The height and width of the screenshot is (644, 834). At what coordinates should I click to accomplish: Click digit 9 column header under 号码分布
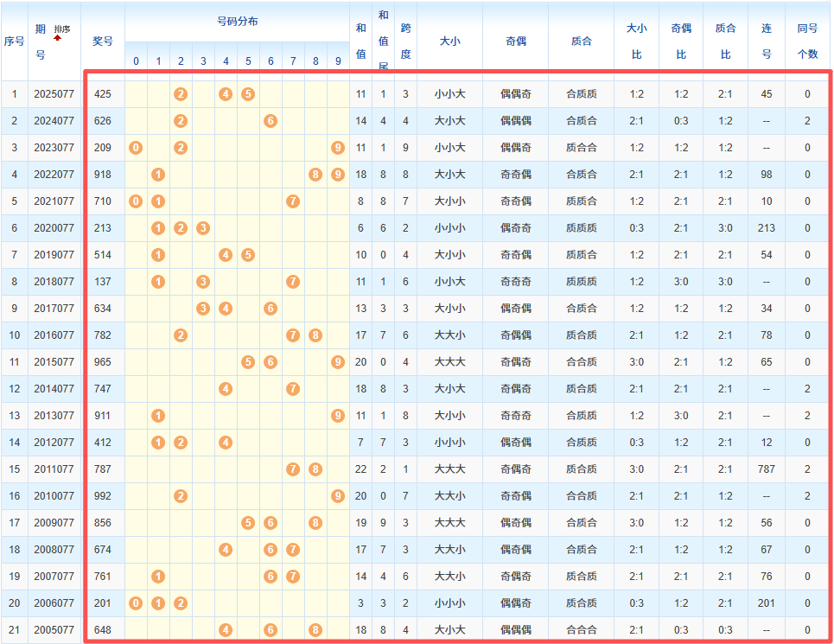[338, 61]
